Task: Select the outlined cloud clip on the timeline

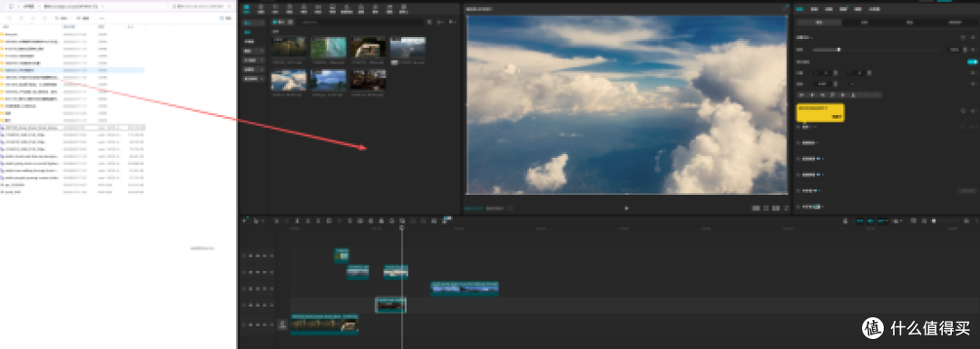Action: click(x=390, y=305)
